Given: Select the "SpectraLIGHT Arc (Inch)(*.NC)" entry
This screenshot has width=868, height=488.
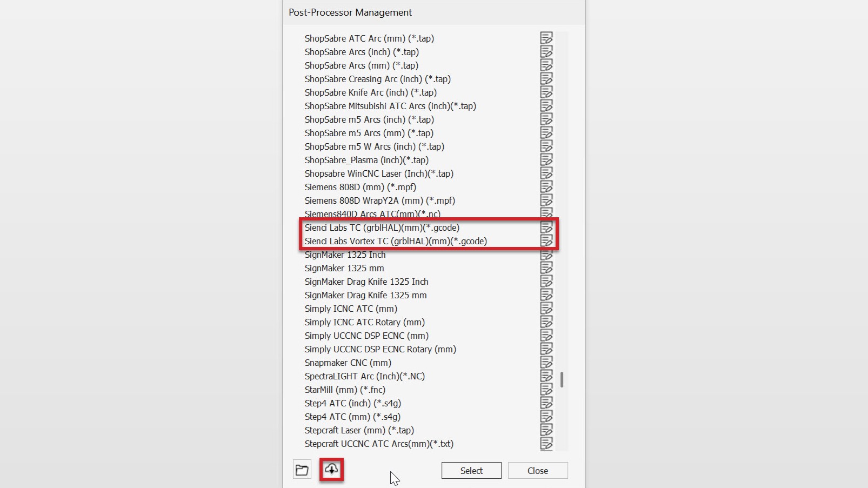Looking at the screenshot, I should click(x=365, y=376).
